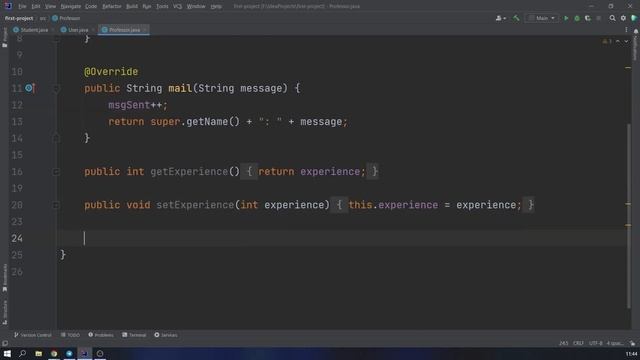Open Telegram from the taskbar
Viewport: 640px width, 360px height.
pos(69,353)
